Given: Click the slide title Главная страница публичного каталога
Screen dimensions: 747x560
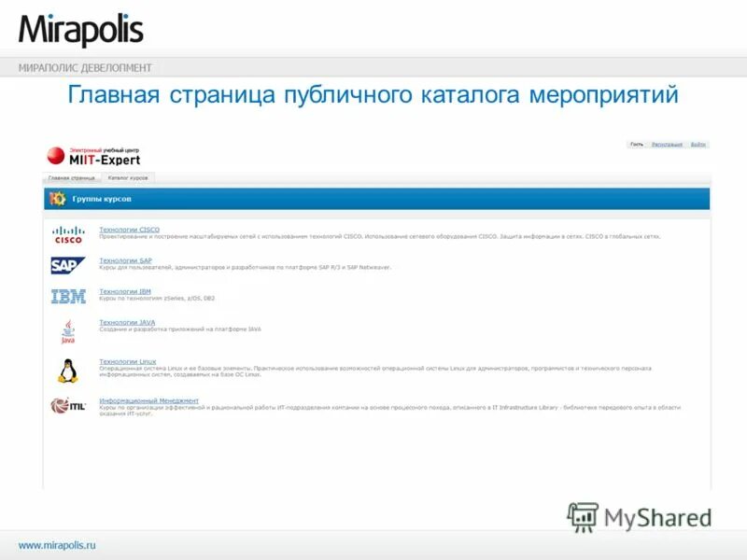Looking at the screenshot, I should [373, 94].
